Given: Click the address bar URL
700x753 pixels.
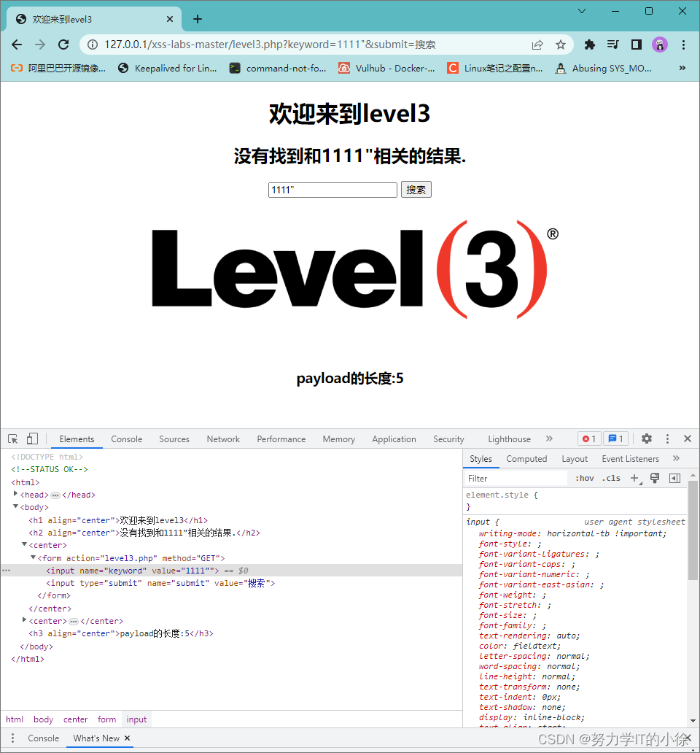Looking at the screenshot, I should point(270,45).
